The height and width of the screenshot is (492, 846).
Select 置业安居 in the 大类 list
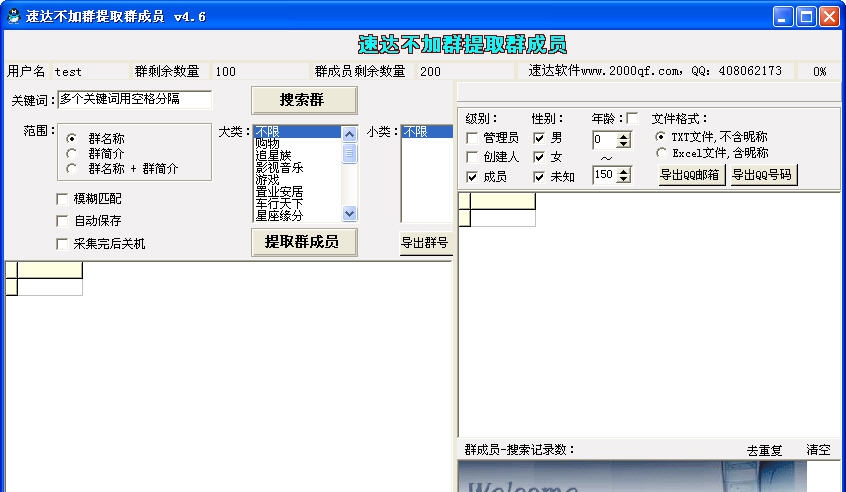(297, 192)
